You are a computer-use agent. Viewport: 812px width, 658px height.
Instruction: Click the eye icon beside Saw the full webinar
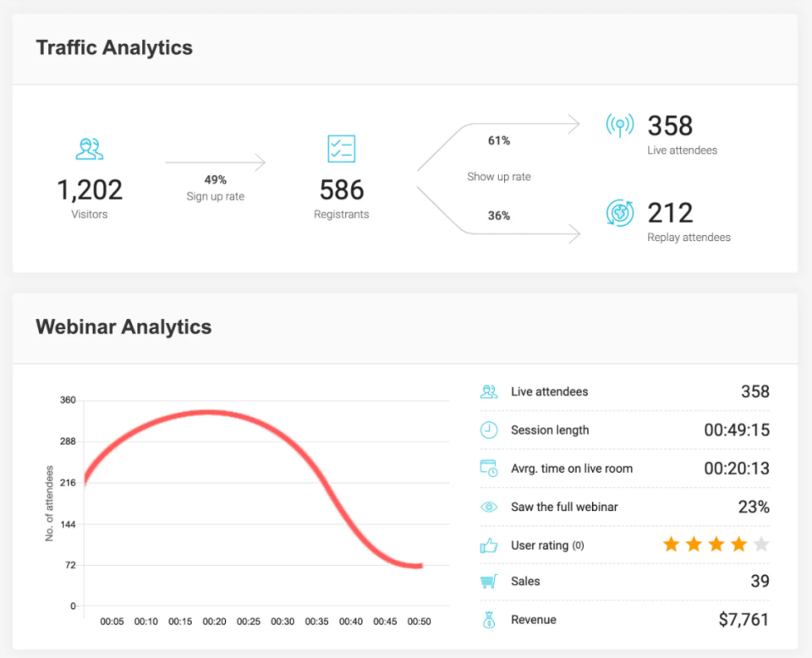coord(489,507)
